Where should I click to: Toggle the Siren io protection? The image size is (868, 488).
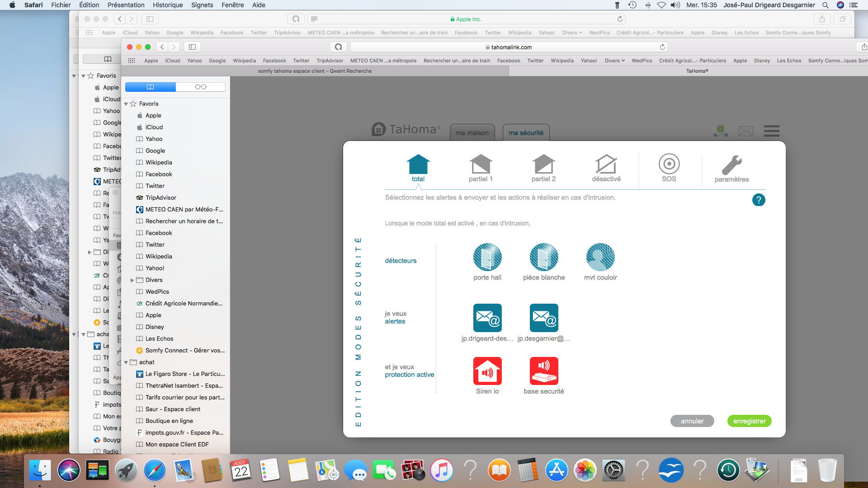point(487,371)
